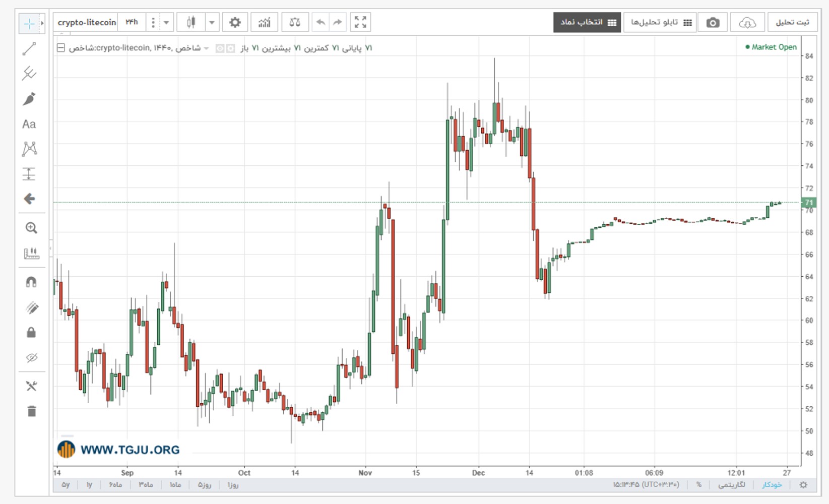Image resolution: width=829 pixels, height=504 pixels.
Task: Expand cursor tool options arrow
Action: click(42, 23)
